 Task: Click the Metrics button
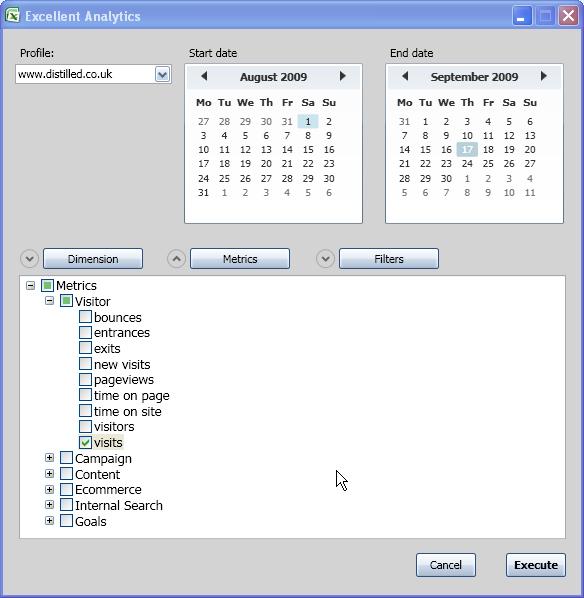[240, 259]
